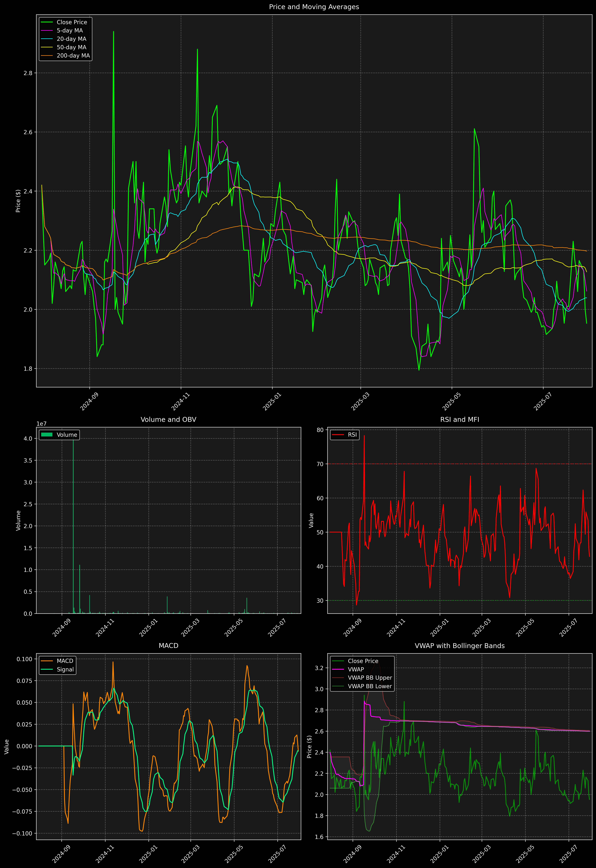Viewport: 596px width, 868px height.
Task: Select the 'VWAP BB Lower' legend entry
Action: [362, 686]
